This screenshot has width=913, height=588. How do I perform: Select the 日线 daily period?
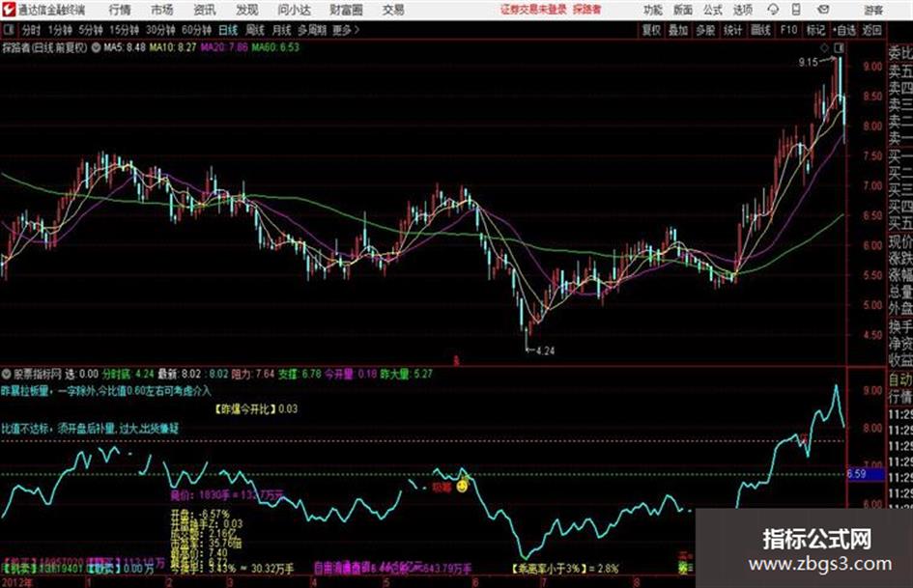[x=228, y=30]
